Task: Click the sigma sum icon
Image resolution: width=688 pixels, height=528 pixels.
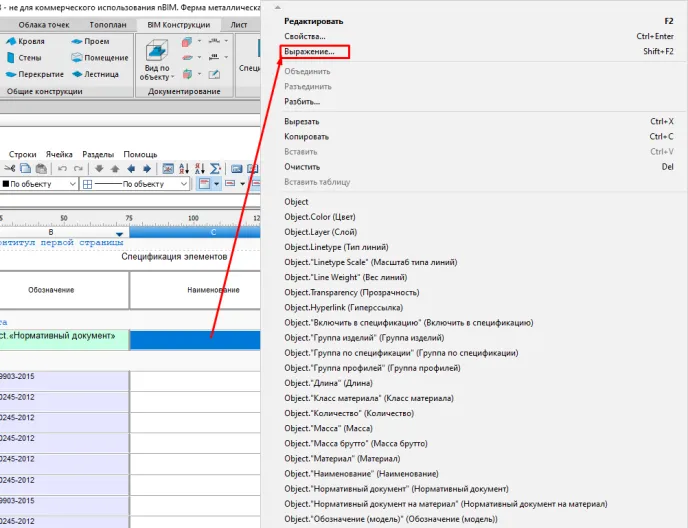Action: [x=215, y=169]
